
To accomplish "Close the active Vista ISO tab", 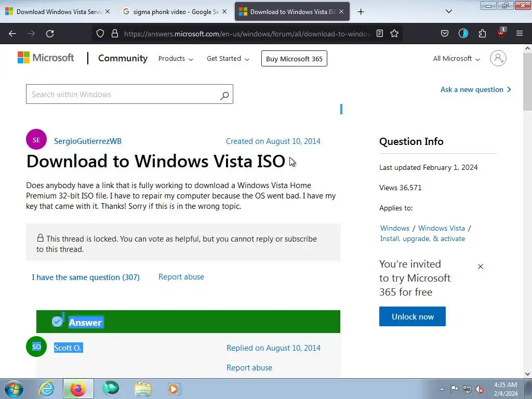I will pyautogui.click(x=341, y=11).
